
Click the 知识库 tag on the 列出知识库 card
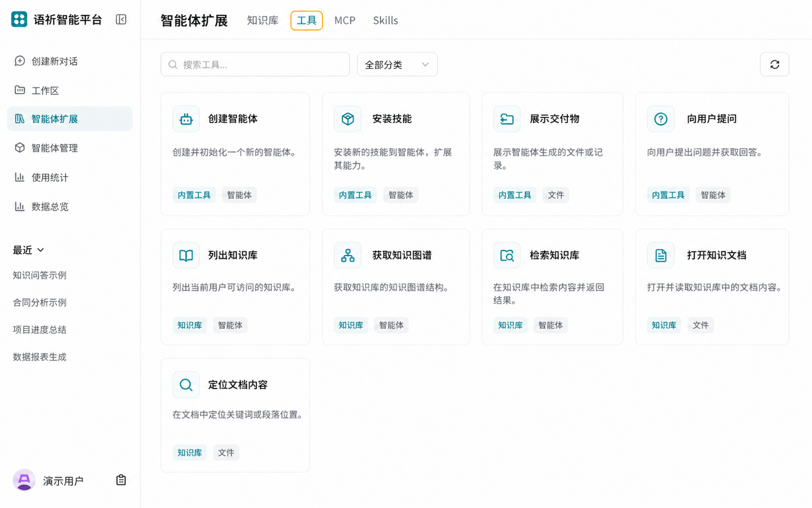coord(190,325)
